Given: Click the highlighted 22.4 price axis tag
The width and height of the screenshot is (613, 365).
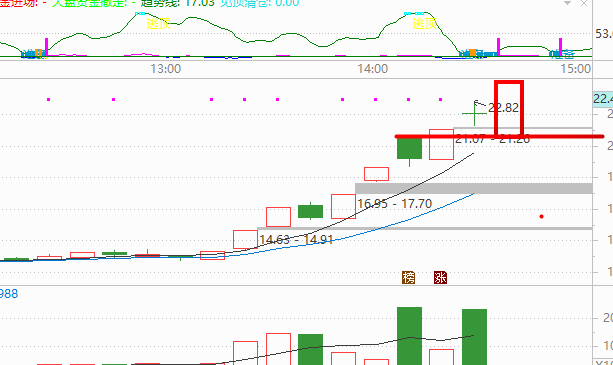Looking at the screenshot, I should [603, 98].
